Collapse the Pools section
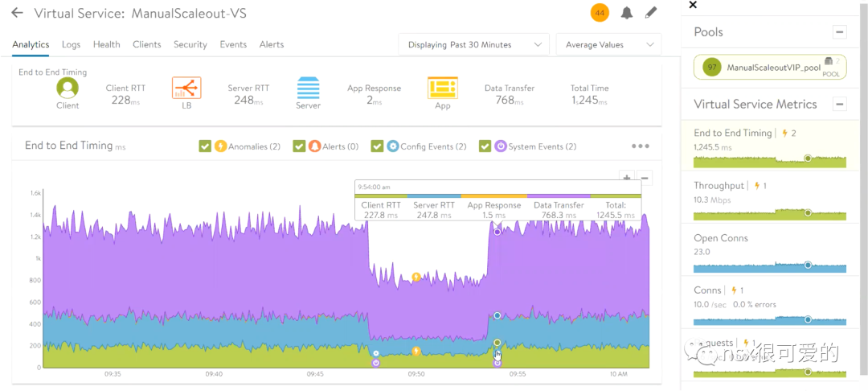The image size is (868, 391). coord(840,32)
